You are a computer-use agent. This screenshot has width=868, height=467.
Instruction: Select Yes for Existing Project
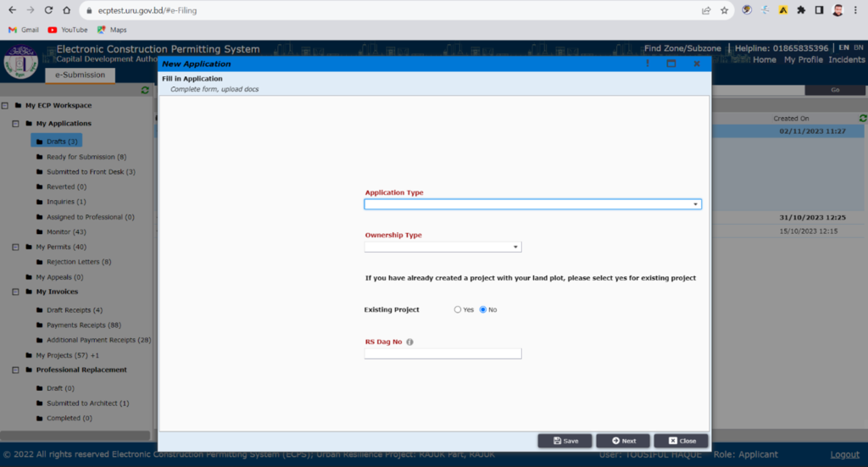pos(459,309)
